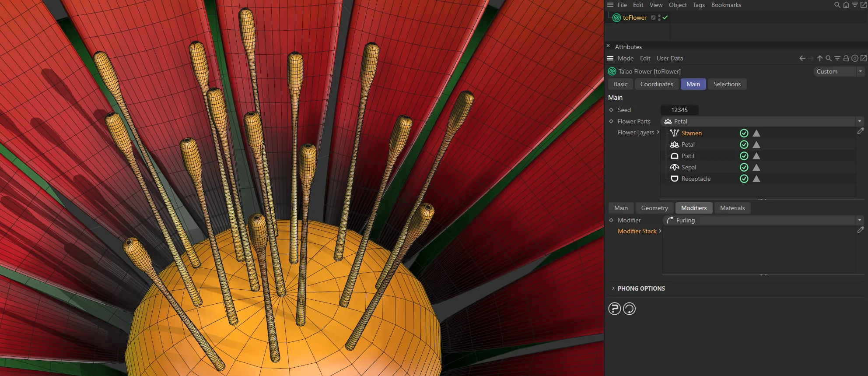The image size is (868, 376).
Task: Click the Attributes target mode circle icon
Action: tap(855, 58)
